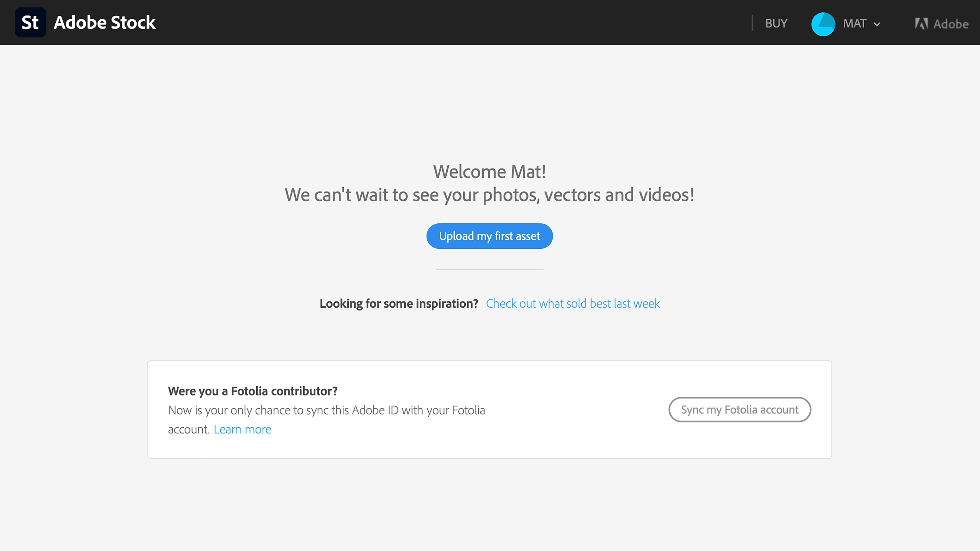The height and width of the screenshot is (551, 980).
Task: Click 'Were you a Fotolia contributor?' text
Action: [253, 391]
